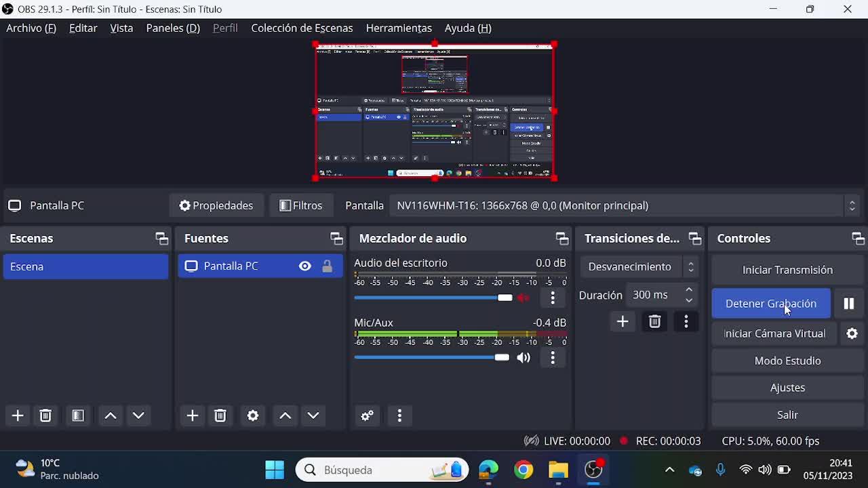Add a new scene with the plus icon
The width and height of the screenshot is (868, 488).
tap(18, 415)
